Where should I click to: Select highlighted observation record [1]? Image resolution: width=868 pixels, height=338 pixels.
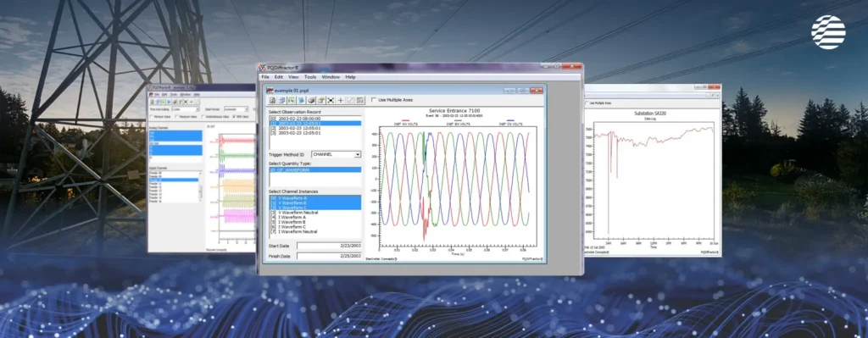click(315, 124)
